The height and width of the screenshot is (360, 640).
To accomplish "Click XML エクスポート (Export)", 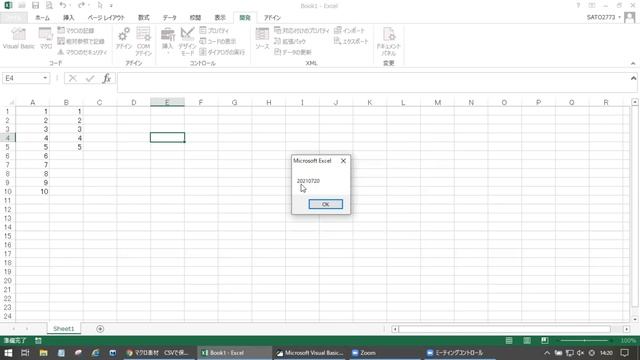I will click(x=351, y=41).
